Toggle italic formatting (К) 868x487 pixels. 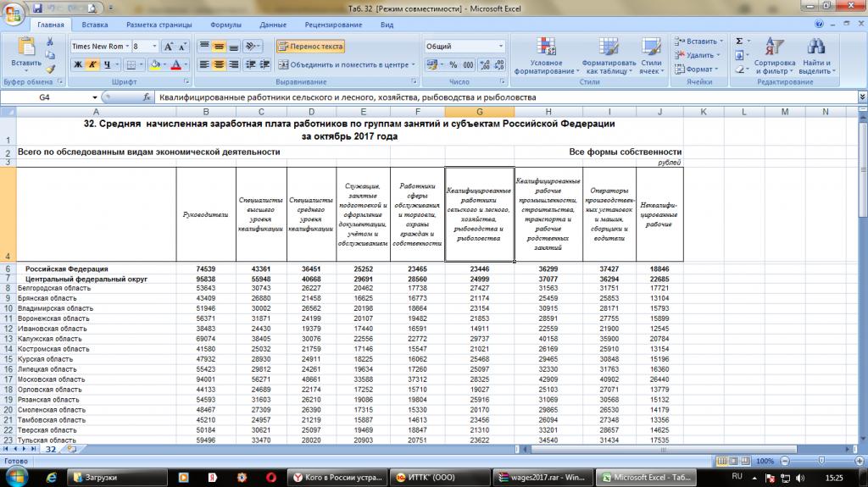pyautogui.click(x=92, y=64)
